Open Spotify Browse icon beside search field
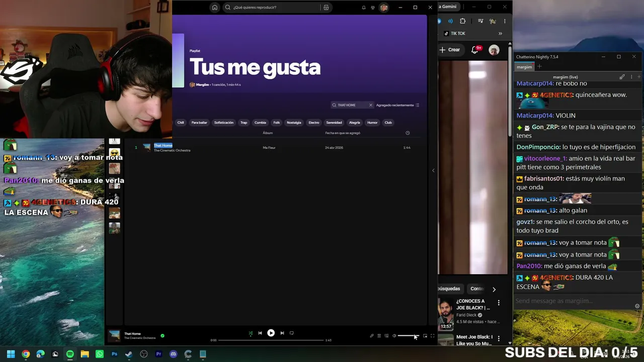Viewport: 644px width, 362px height. click(x=326, y=8)
